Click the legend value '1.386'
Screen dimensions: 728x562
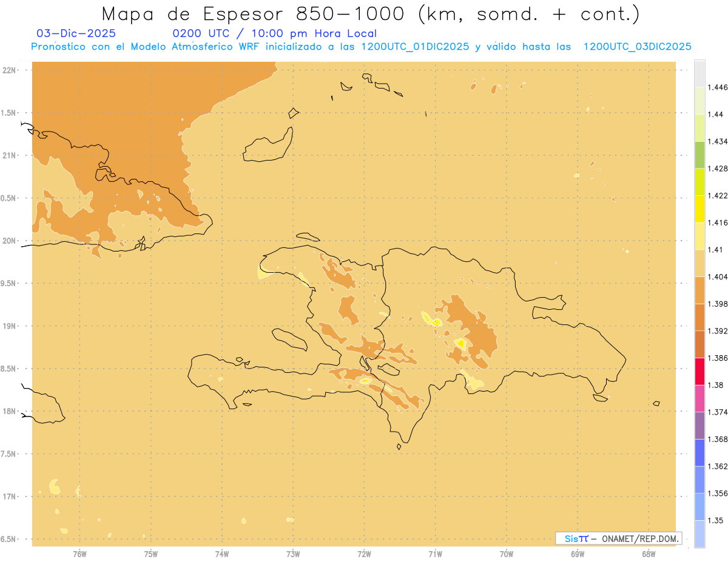click(718, 358)
